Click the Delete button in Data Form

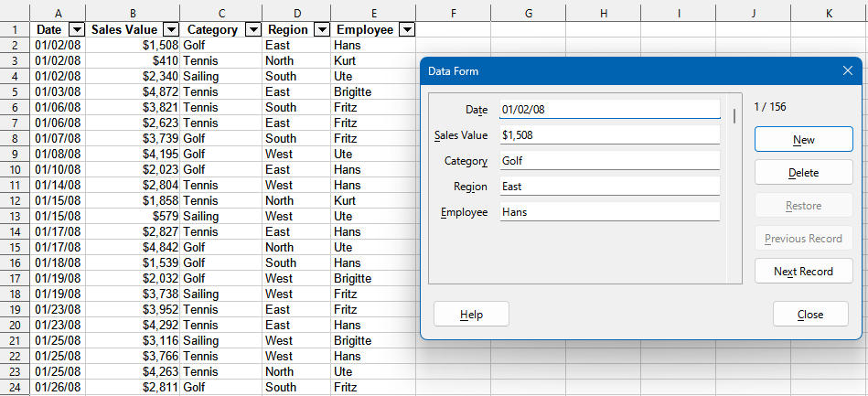point(803,172)
